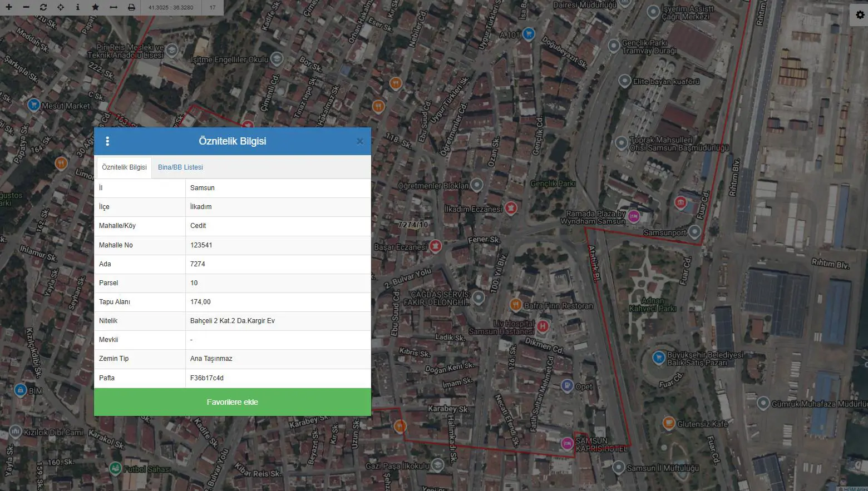
Task: Switch to the Bina/BB Listesi tab
Action: (180, 167)
